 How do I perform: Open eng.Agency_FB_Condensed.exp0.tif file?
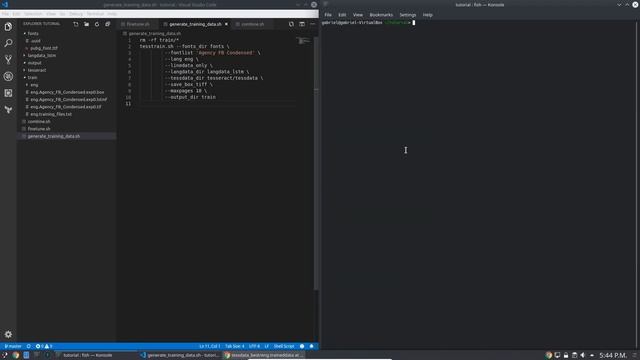(66, 107)
